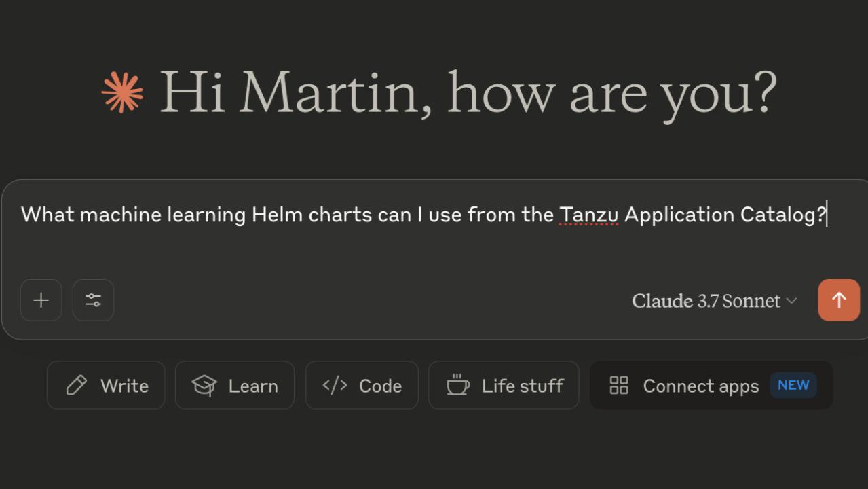Open the tools settings sliders icon
Viewport: 868px width, 489px height.
tap(93, 300)
